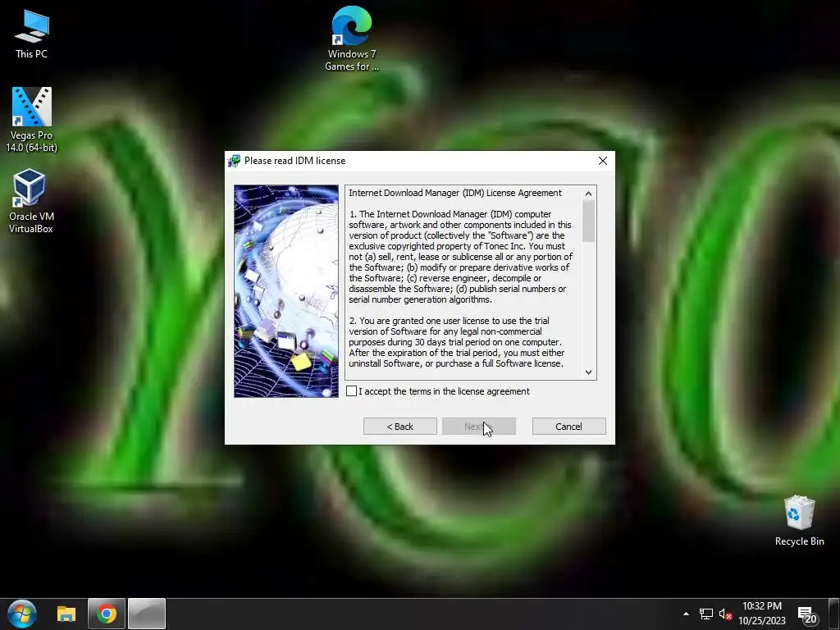The height and width of the screenshot is (630, 840).
Task: Accept the license agreement terms checkbox
Action: pyautogui.click(x=351, y=391)
